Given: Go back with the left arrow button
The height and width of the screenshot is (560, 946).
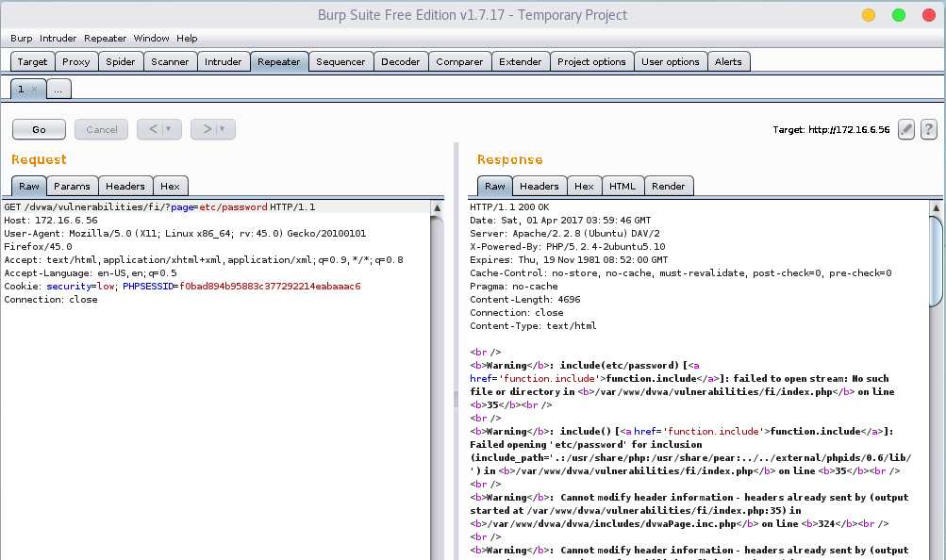Looking at the screenshot, I should coord(153,129).
